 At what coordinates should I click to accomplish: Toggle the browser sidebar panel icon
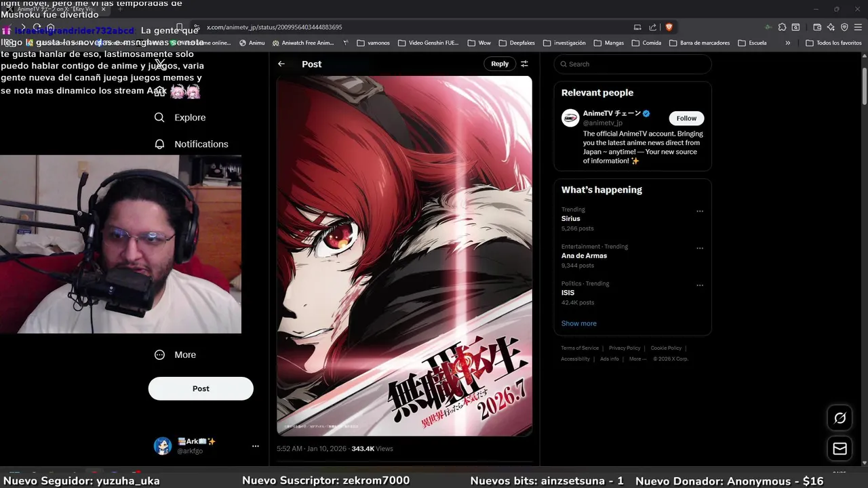tap(795, 27)
